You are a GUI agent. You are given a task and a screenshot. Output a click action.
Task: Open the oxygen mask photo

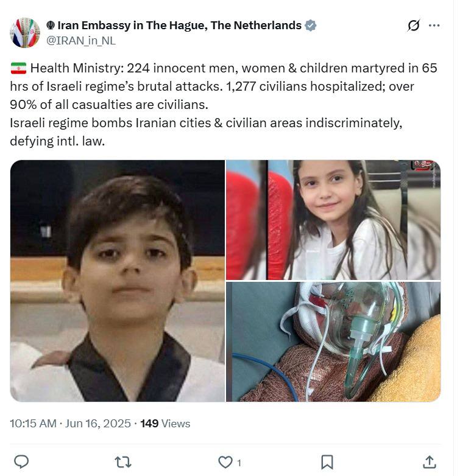click(x=333, y=342)
